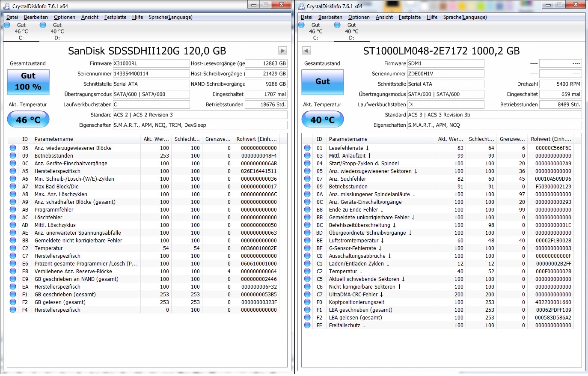Screen dimensions: 588x376
Task: Select the C: drive status orb in SanDisk window
Action: click(7, 25)
